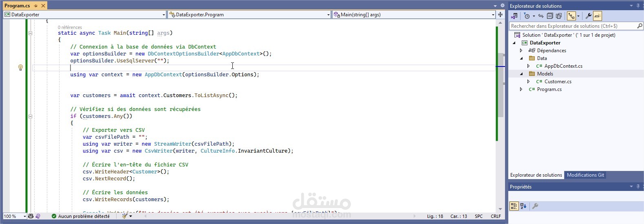This screenshot has height=224, width=644.
Task: Open Properties panel window position menu
Action: tap(631, 186)
